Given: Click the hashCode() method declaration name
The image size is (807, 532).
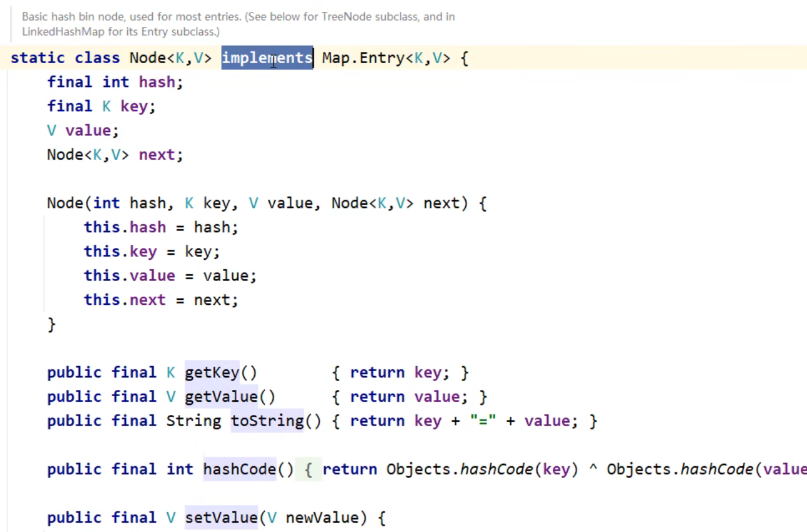Looking at the screenshot, I should pos(239,469).
